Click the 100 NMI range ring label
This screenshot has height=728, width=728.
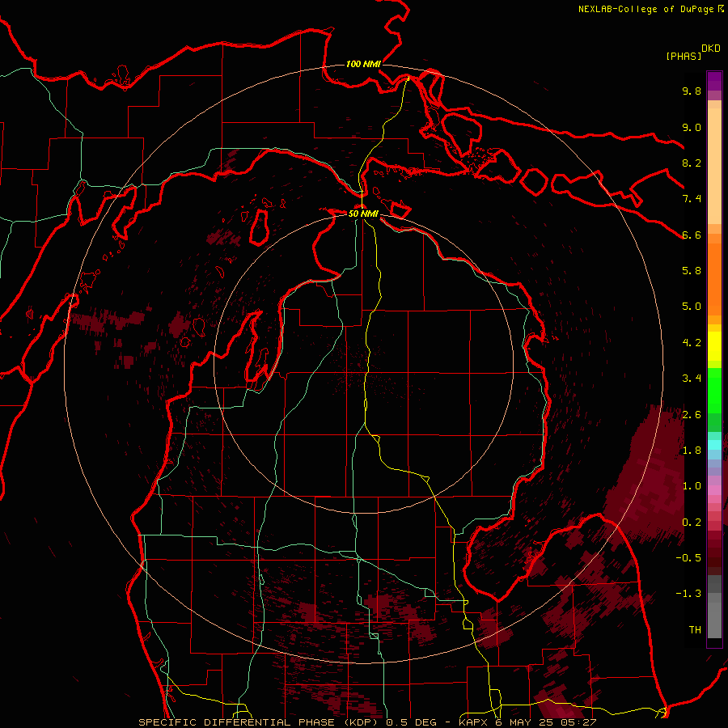[x=363, y=64]
